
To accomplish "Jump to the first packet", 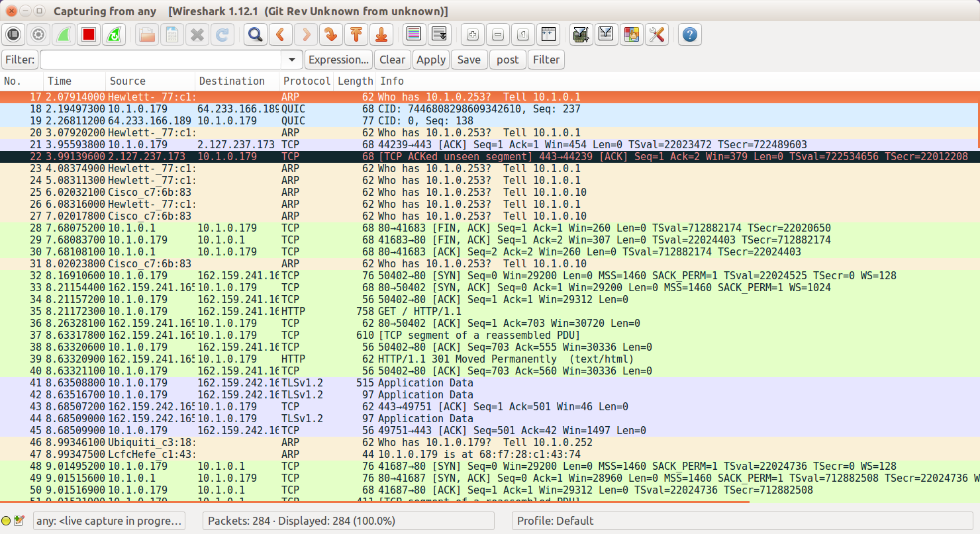I will [356, 34].
